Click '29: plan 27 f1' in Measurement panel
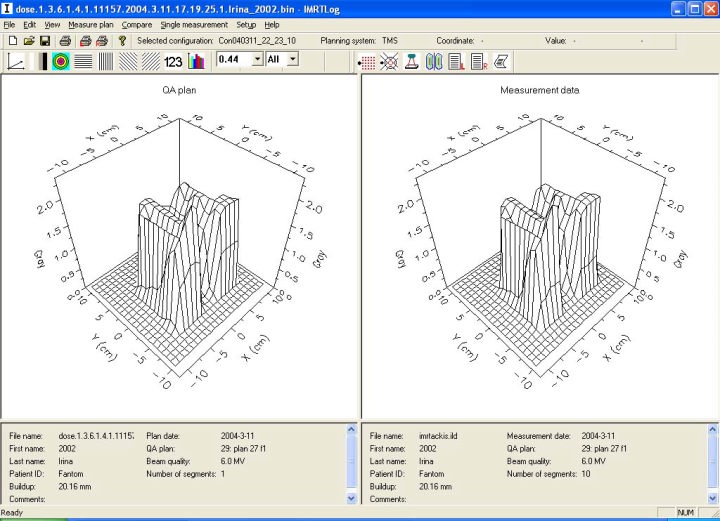This screenshot has height=521, width=720. point(604,448)
